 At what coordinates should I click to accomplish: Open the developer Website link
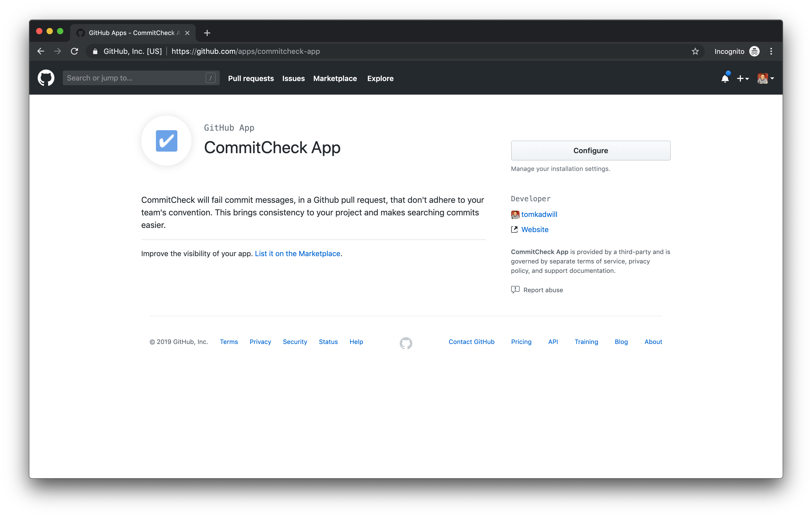[535, 229]
